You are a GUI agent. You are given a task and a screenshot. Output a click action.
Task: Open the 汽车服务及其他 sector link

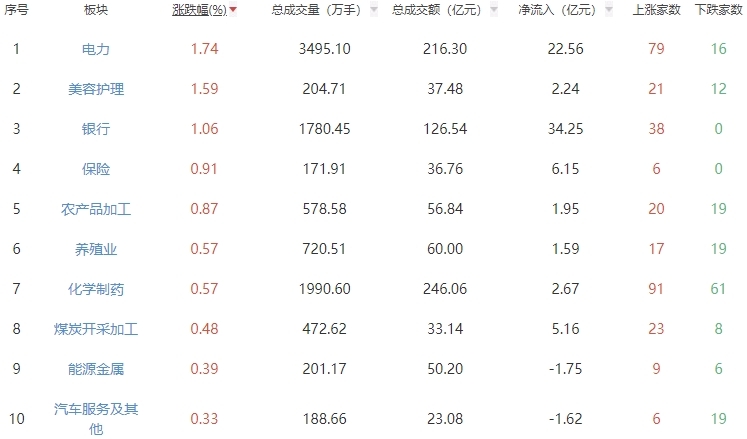[96, 418]
